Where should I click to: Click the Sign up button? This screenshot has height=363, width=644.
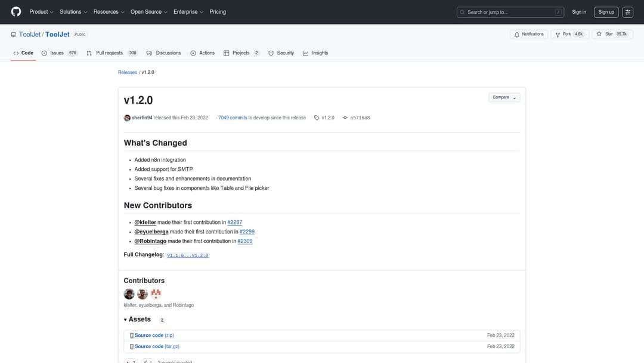click(x=606, y=13)
